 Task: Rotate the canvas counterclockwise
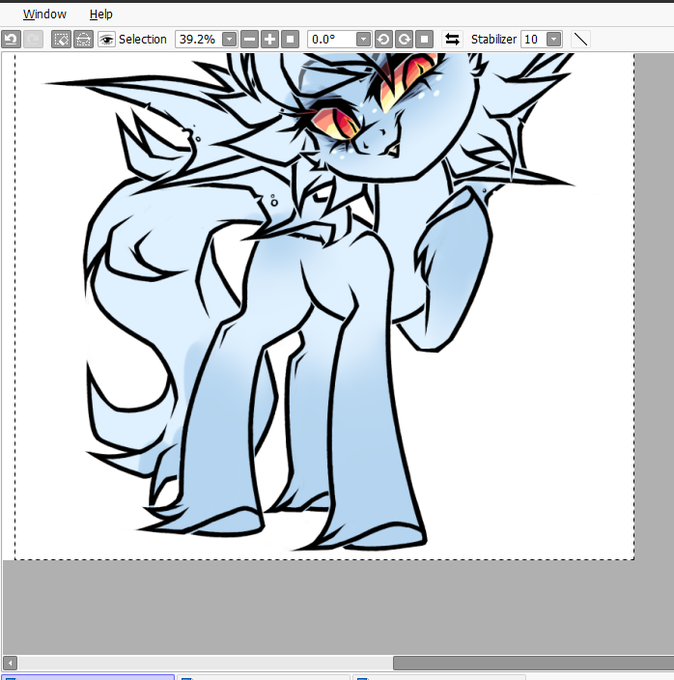tap(383, 39)
